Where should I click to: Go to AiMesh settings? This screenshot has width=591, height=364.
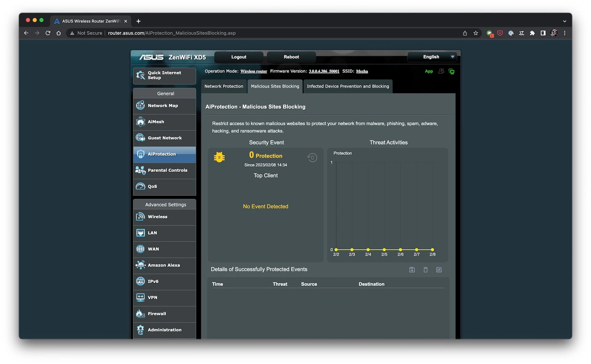pyautogui.click(x=164, y=122)
